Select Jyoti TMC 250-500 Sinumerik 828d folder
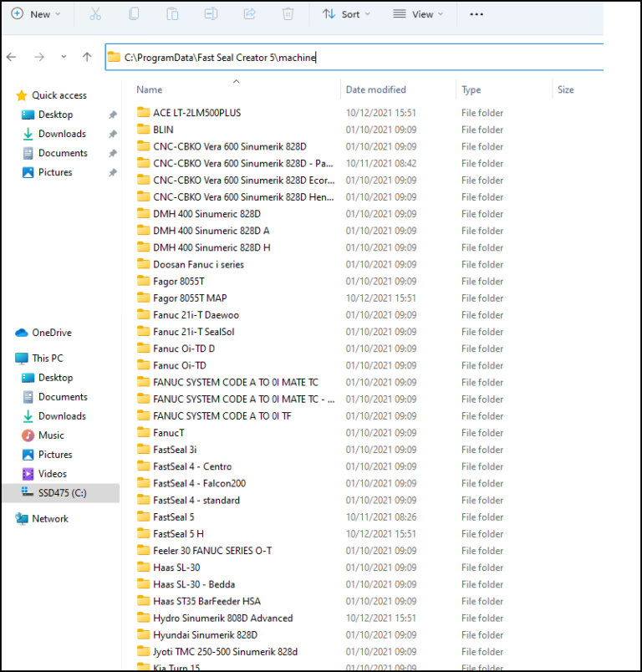642x672 pixels. (225, 652)
